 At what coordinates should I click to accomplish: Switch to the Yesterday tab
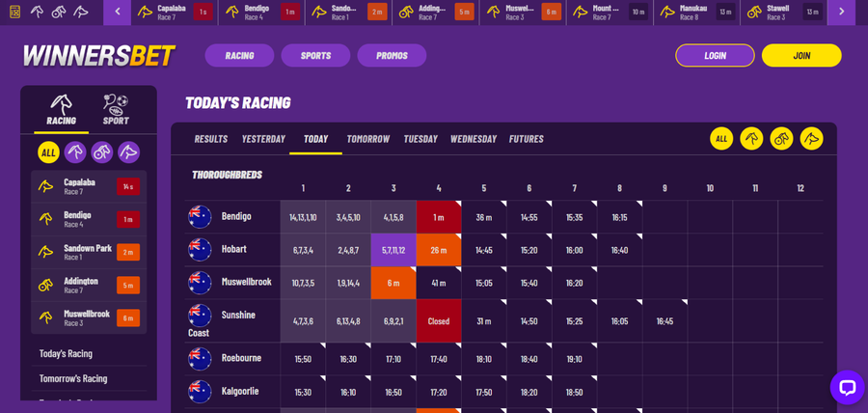263,139
